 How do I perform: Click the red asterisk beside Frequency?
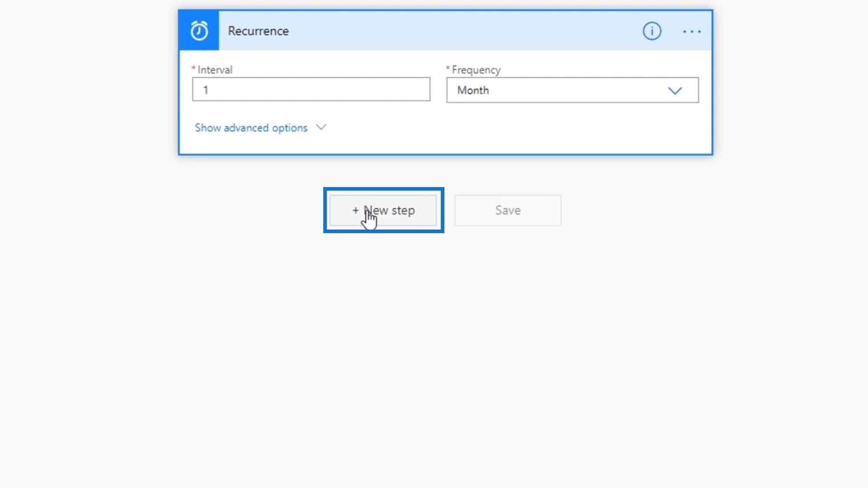[x=448, y=68]
